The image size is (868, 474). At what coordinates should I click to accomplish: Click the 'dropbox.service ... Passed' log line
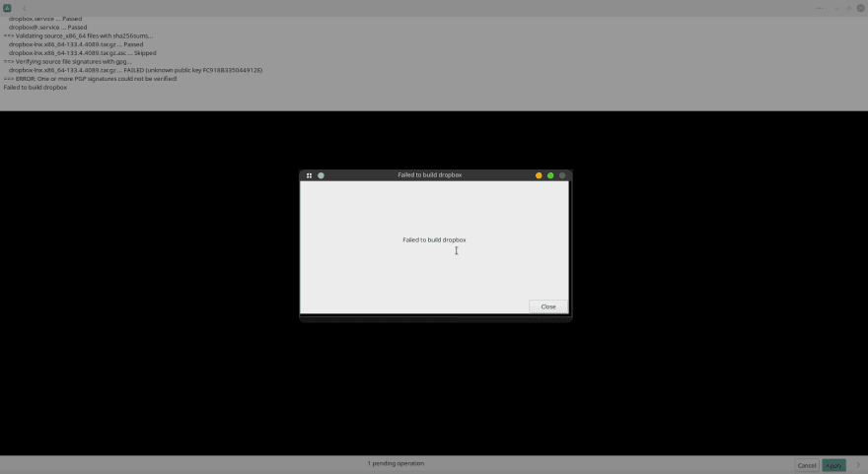click(x=45, y=19)
